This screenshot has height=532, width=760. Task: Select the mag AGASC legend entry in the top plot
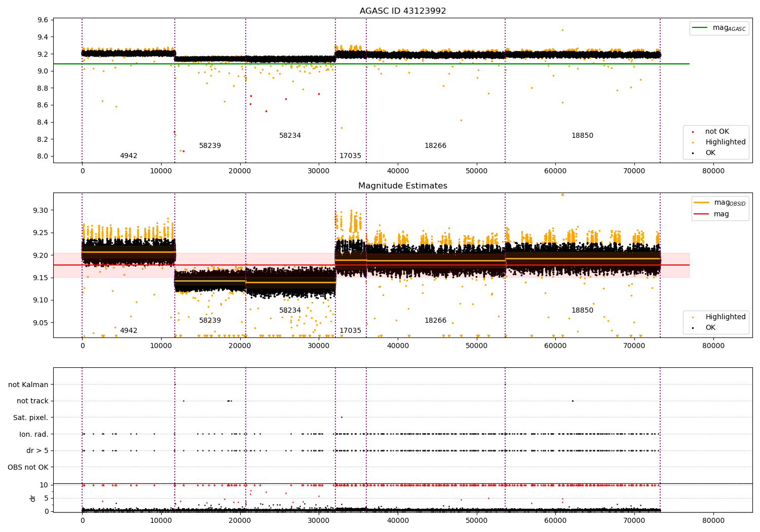point(719,28)
